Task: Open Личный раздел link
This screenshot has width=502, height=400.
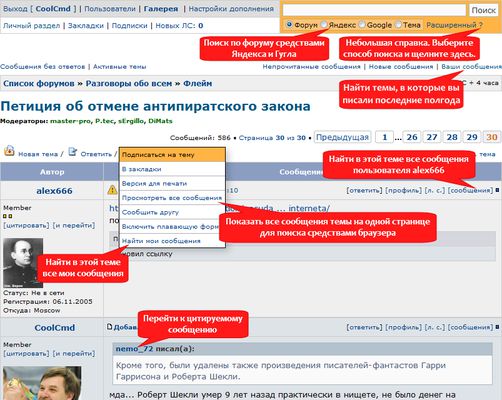Action: (32, 25)
